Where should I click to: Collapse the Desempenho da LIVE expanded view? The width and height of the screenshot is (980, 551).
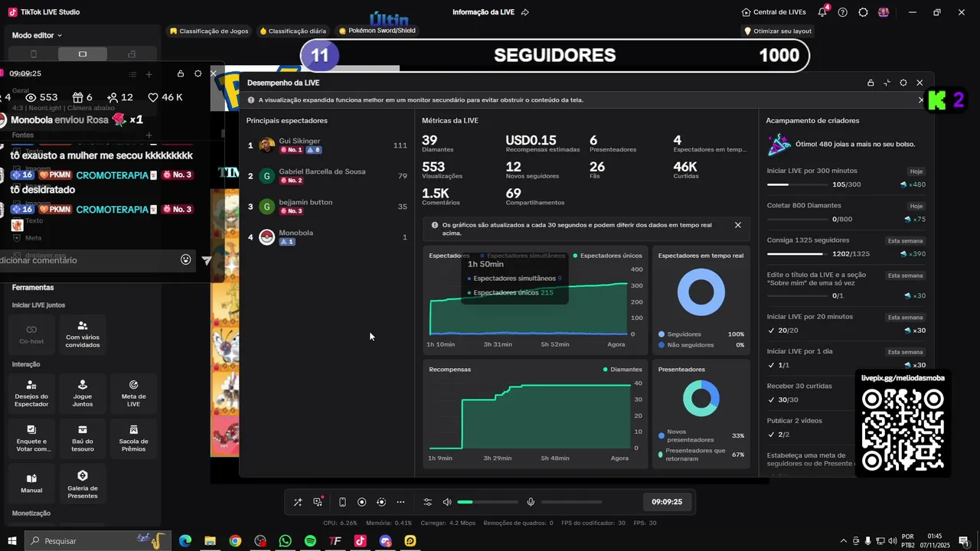[887, 83]
